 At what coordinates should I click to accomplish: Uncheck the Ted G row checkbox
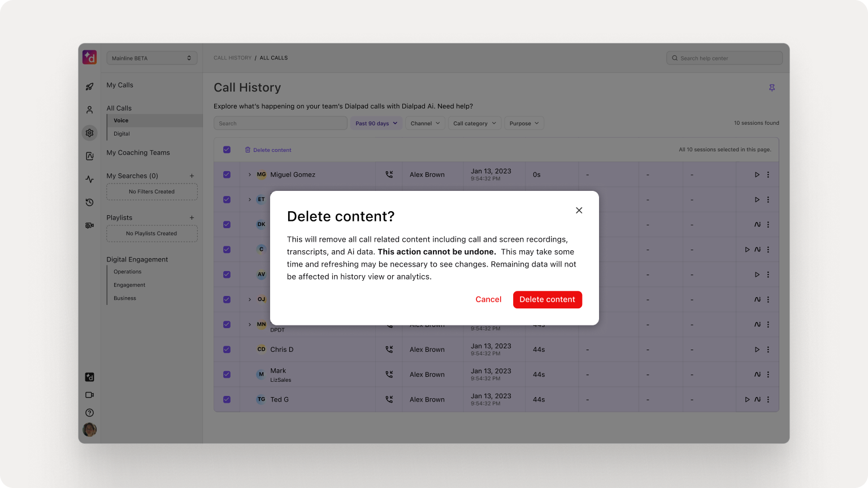[x=227, y=399]
